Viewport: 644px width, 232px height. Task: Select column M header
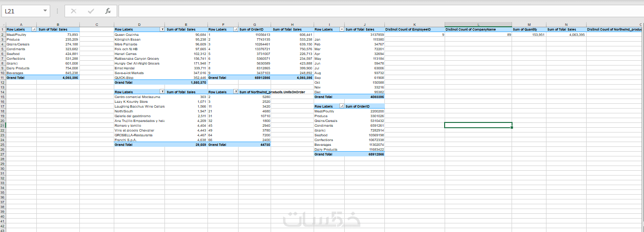click(x=529, y=24)
